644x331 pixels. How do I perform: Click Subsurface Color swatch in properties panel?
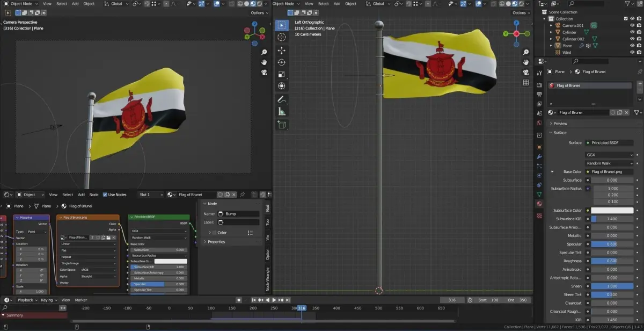(x=612, y=211)
